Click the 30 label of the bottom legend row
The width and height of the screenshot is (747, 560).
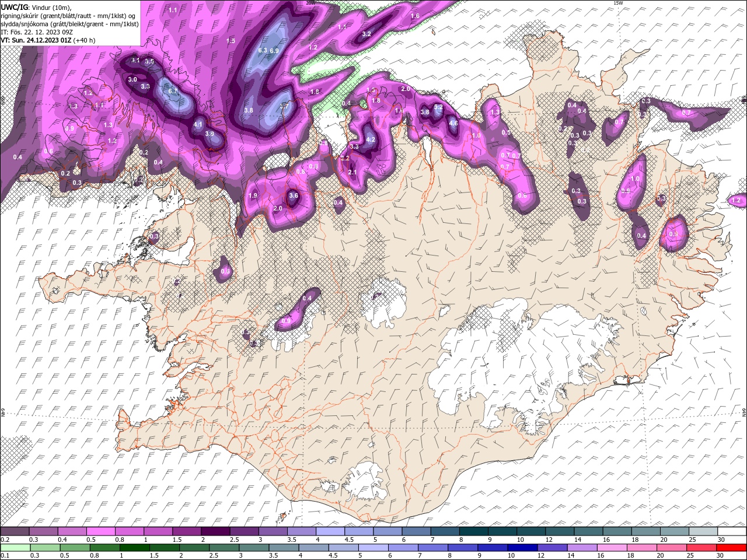pyautogui.click(x=719, y=556)
